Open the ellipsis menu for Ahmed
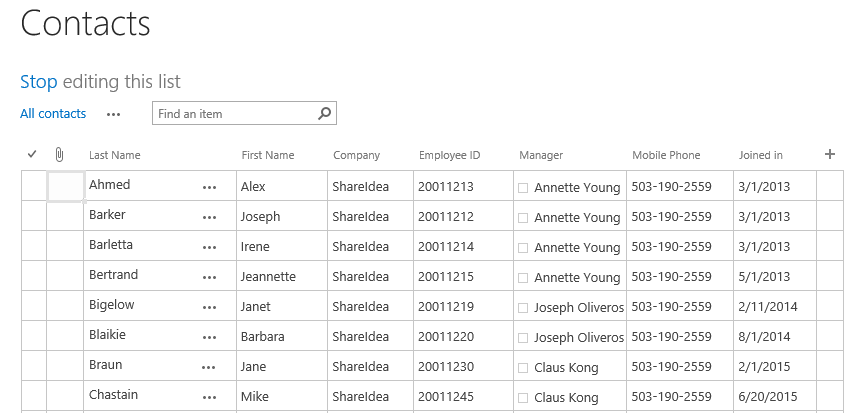The height and width of the screenshot is (413, 858). pyautogui.click(x=209, y=187)
